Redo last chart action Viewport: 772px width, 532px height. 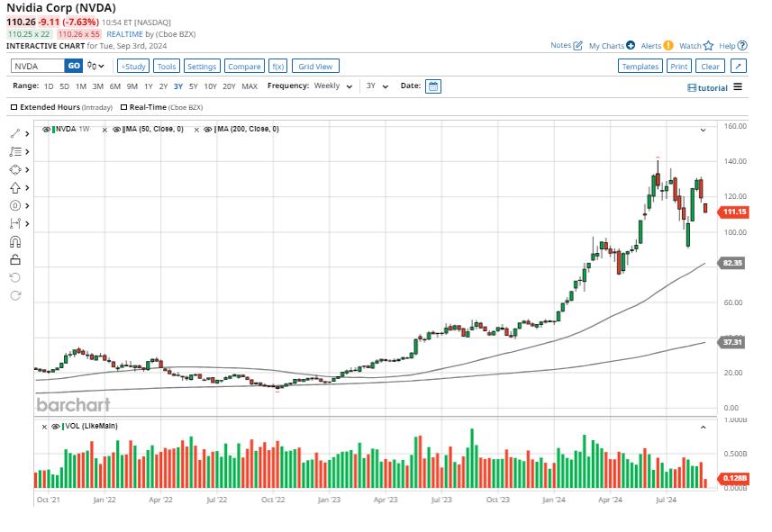click(15, 295)
